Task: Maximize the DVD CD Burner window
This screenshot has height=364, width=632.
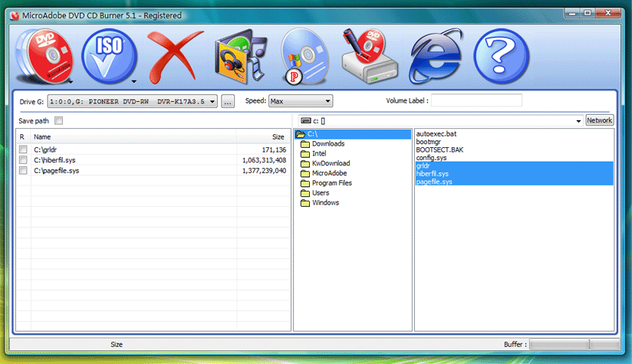Action: tap(588, 13)
